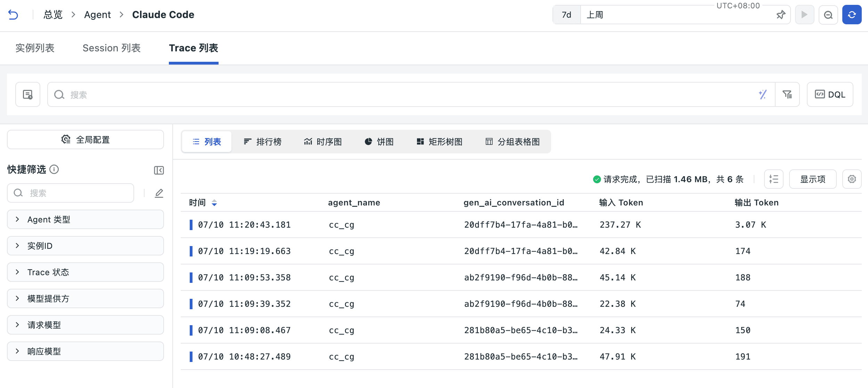
Task: Click the info icon next to 快捷筛选
Action: [54, 169]
